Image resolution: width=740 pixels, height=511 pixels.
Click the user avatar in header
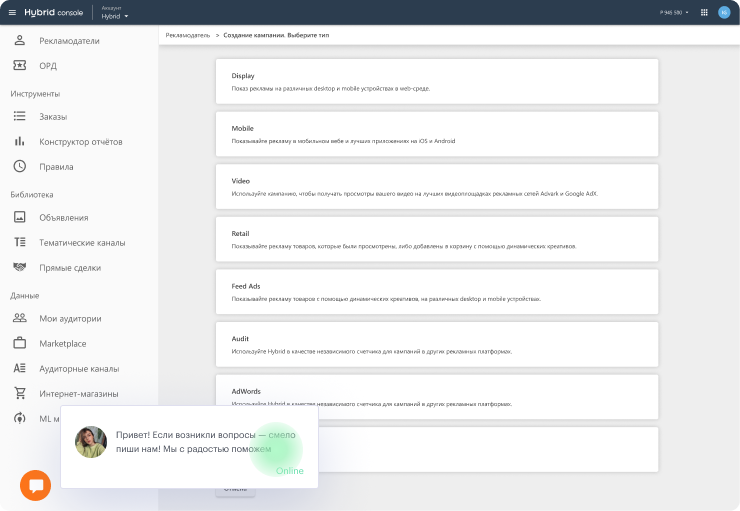[x=724, y=12]
